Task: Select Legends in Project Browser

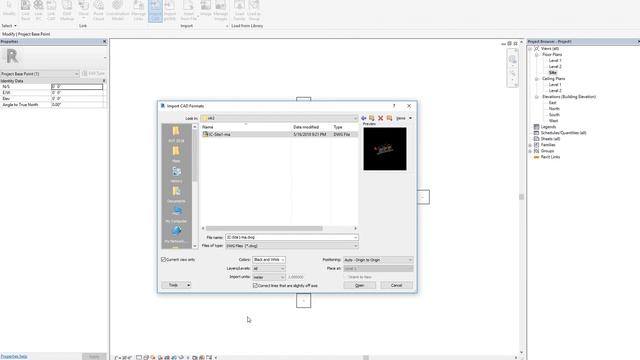Action: 548,127
